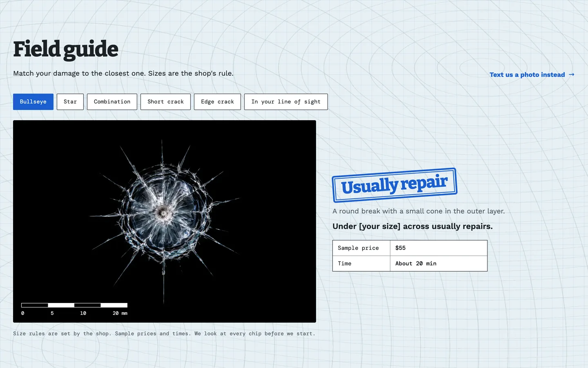Image resolution: width=588 pixels, height=368 pixels.
Task: Click the Usually repair stamp
Action: coord(394,185)
